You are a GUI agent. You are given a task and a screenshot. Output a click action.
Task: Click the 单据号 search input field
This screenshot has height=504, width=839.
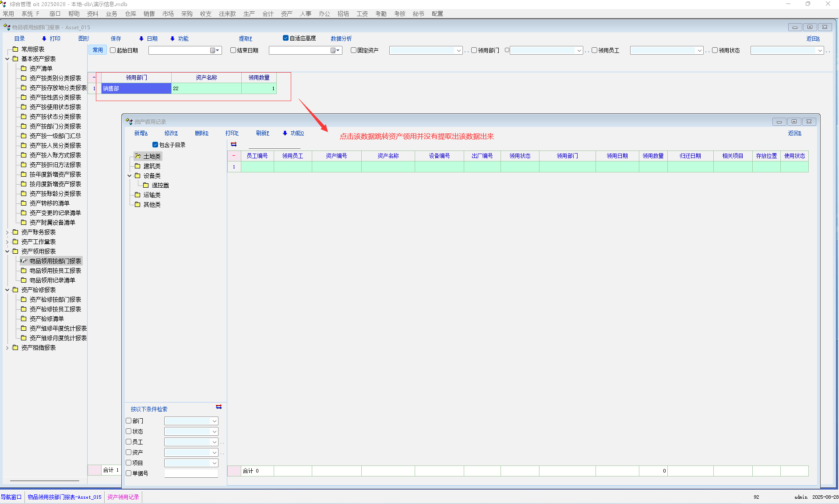click(191, 473)
